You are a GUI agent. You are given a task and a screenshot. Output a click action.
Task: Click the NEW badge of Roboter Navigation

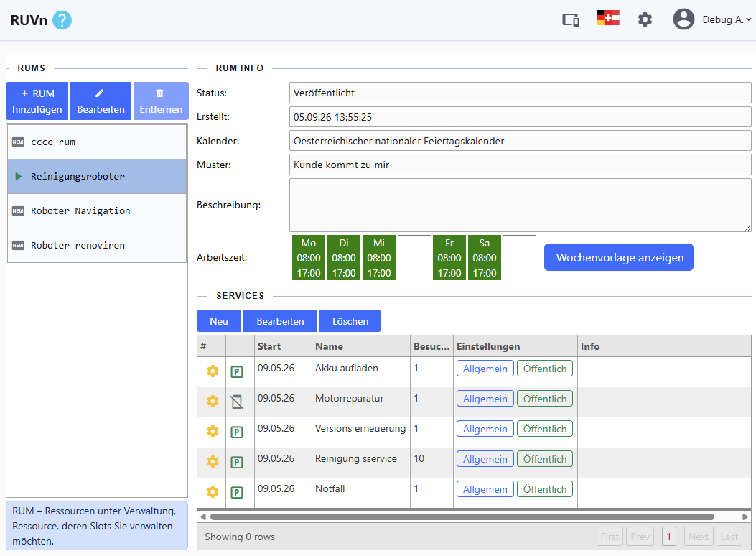click(18, 210)
